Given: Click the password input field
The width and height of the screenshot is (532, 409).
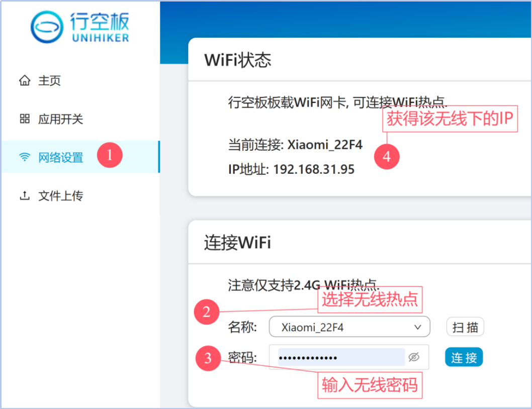Looking at the screenshot, I should point(349,357).
